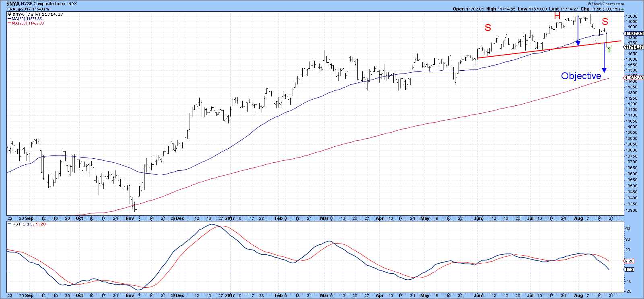Click the 11837.35 MA(50) axis tag
644x299 pixels.
pos(634,33)
